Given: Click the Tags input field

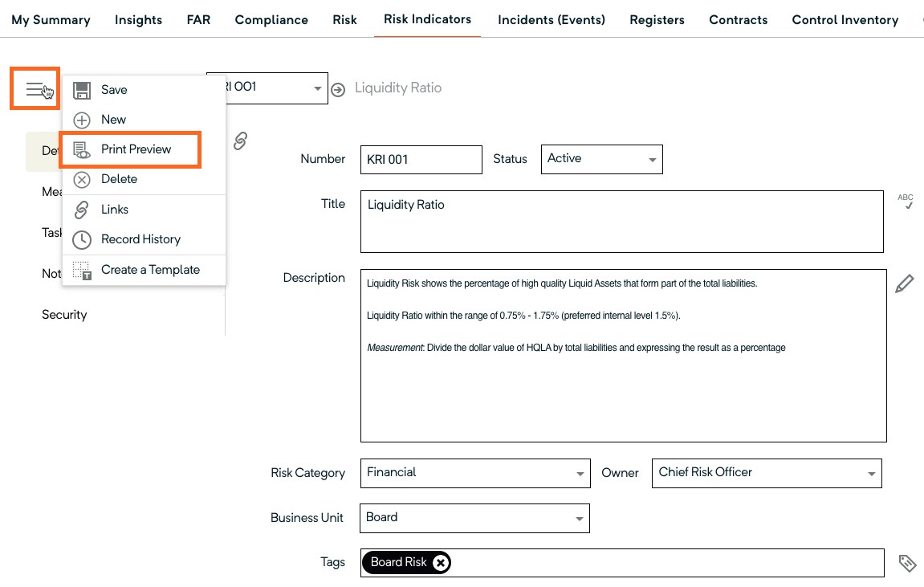Looking at the screenshot, I should click(622, 563).
